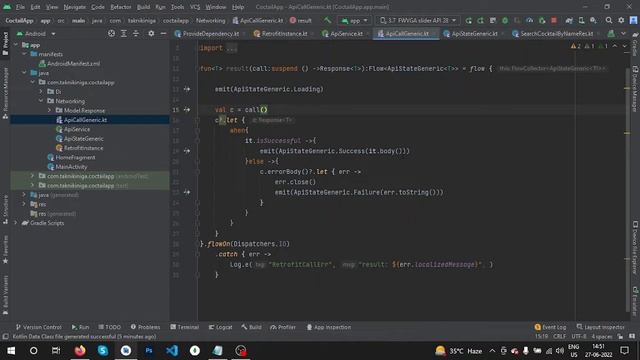
Task: Open the Android project view dropdown
Action: pos(36,33)
